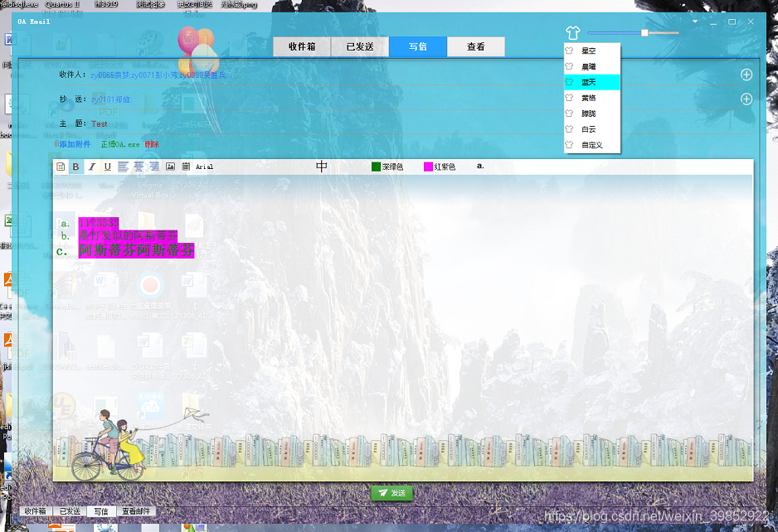Click the attached file 正博OA.exe
The image size is (778, 532).
point(120,144)
